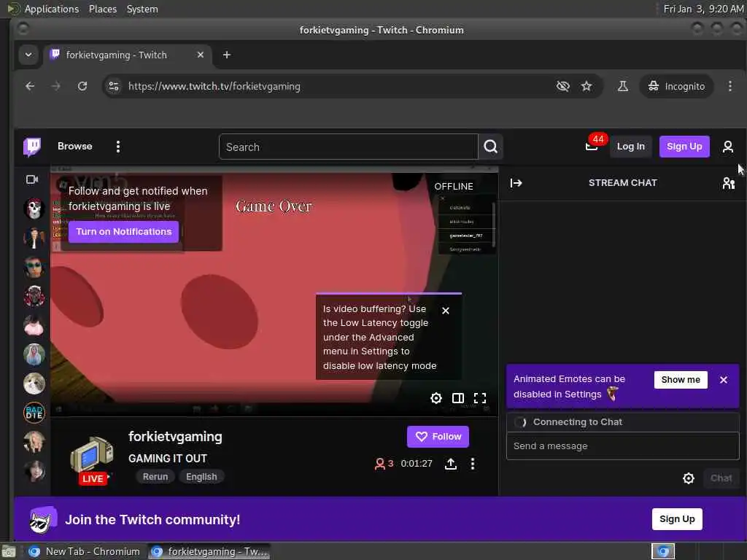
Task: Collapse the stream chat panel
Action: click(516, 183)
